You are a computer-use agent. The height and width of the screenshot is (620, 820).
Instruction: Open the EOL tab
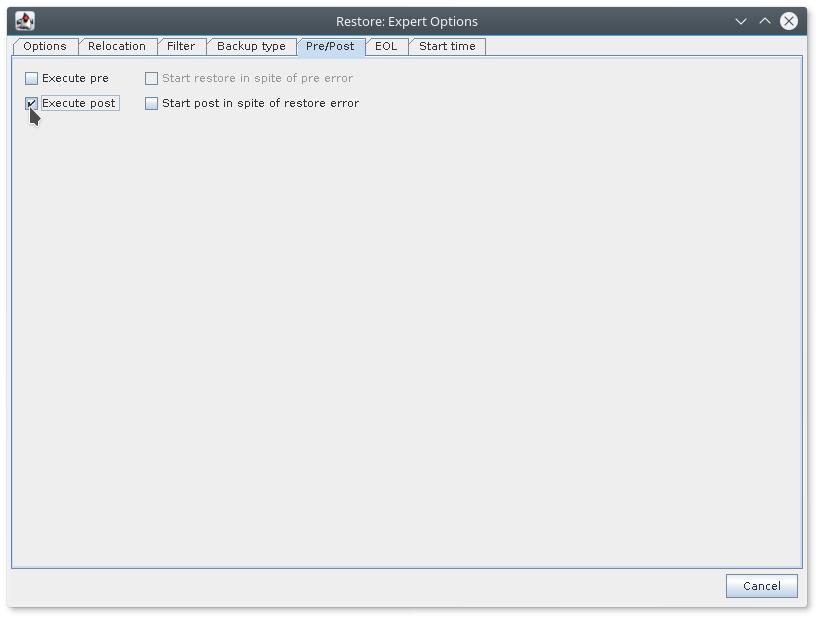point(386,46)
